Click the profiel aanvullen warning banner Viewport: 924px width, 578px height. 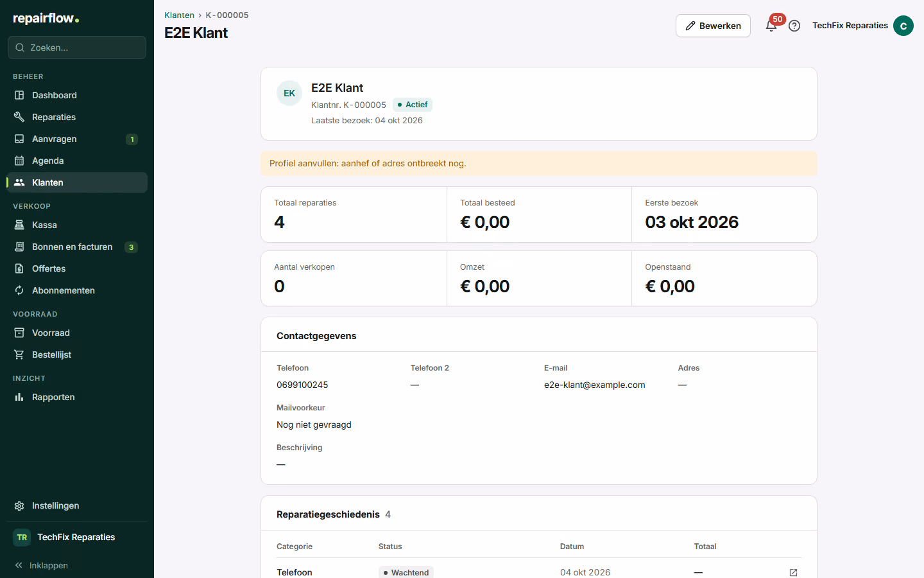coord(539,163)
